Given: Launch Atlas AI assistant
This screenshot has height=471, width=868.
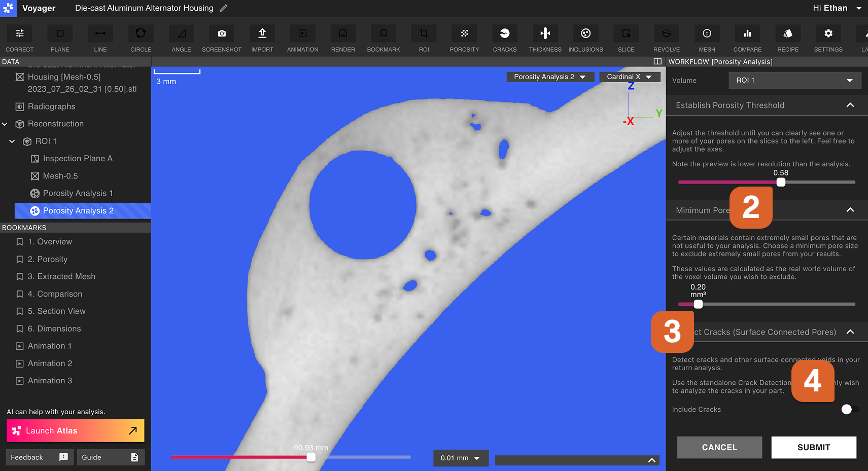Looking at the screenshot, I should coord(76,430).
